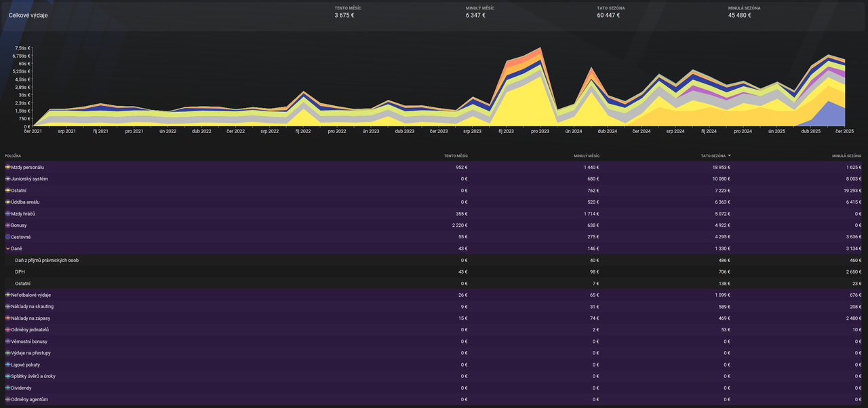Click the purple marker next to Bonusy

tap(7, 225)
